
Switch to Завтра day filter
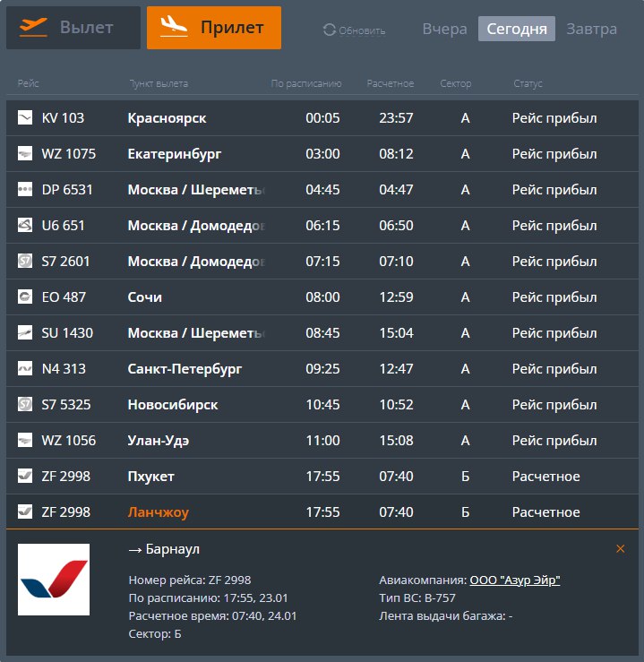(591, 29)
